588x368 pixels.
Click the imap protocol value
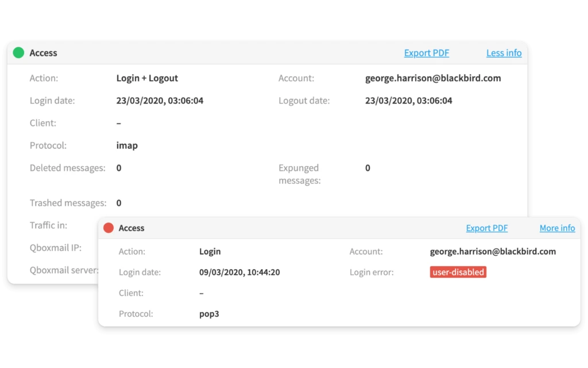click(127, 145)
